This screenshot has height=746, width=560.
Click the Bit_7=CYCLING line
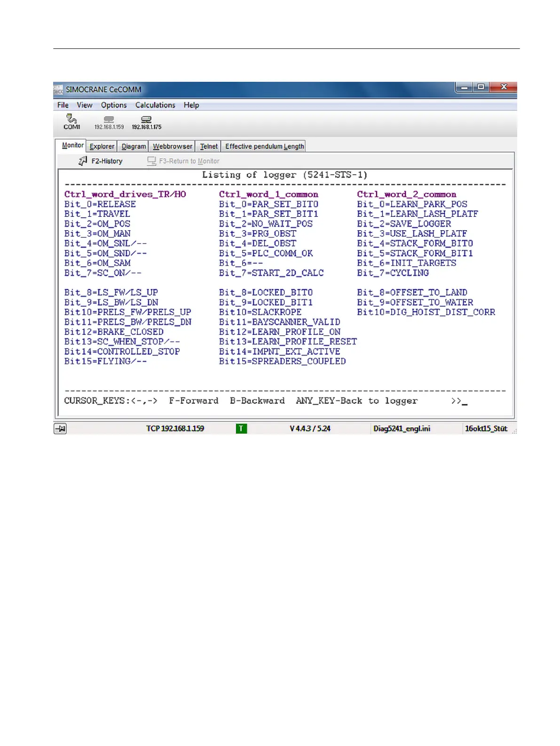tap(393, 273)
